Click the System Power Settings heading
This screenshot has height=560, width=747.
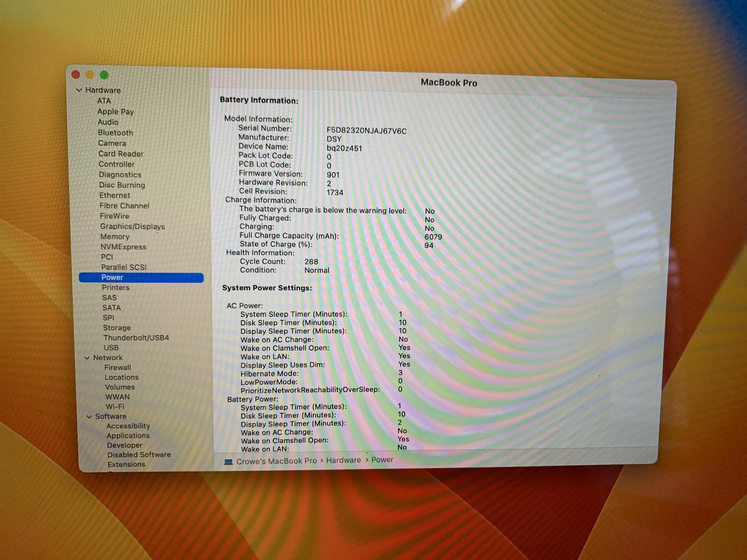coord(267,288)
